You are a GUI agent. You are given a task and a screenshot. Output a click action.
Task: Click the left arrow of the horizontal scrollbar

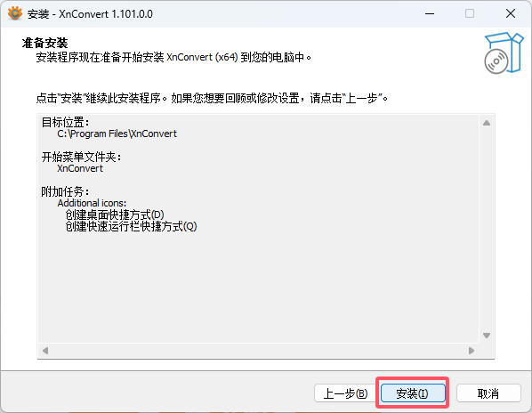tap(45, 351)
